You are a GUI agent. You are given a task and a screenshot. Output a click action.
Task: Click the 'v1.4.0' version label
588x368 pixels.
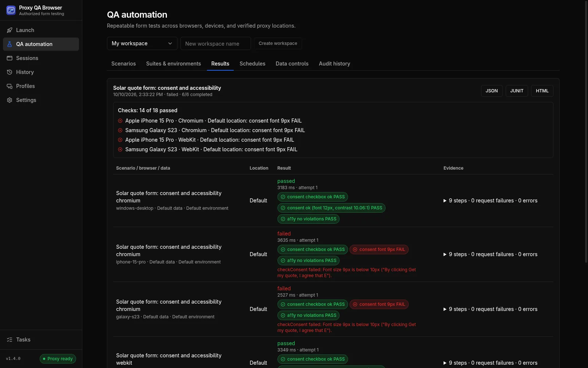point(13,359)
